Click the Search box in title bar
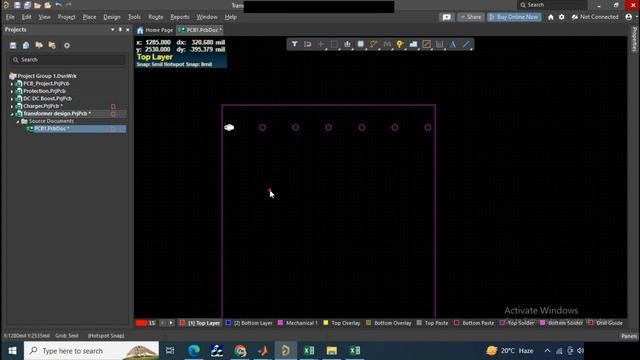The width and height of the screenshot is (640, 360). point(552,5)
